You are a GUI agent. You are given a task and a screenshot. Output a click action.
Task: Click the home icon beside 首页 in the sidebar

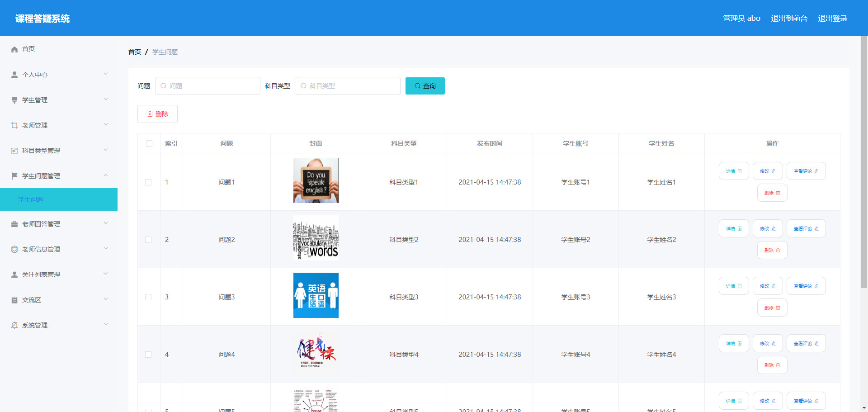(14, 49)
